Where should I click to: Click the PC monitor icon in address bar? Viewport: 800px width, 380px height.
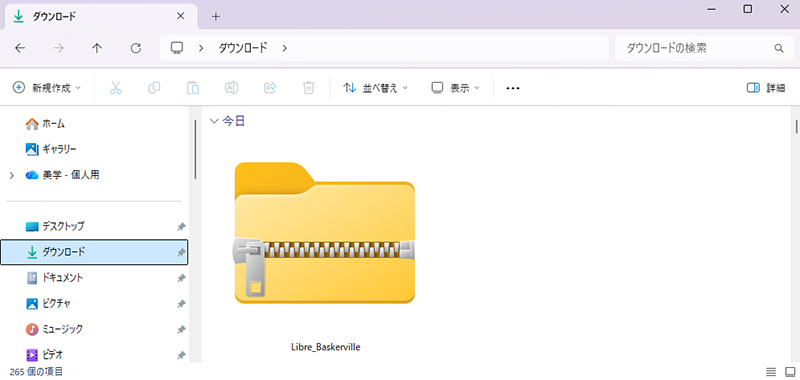pyautogui.click(x=177, y=48)
